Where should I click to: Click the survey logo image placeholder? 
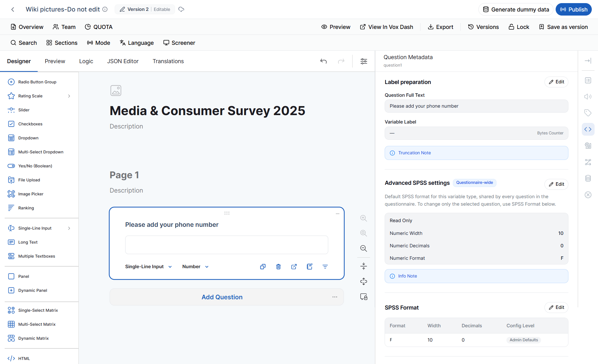116,91
